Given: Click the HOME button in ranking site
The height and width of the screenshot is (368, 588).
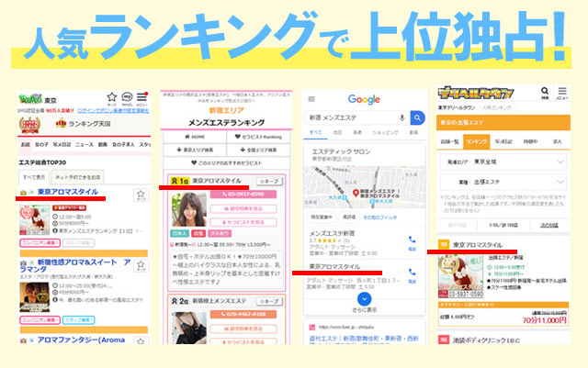Looking at the screenshot, I should pyautogui.click(x=195, y=137).
